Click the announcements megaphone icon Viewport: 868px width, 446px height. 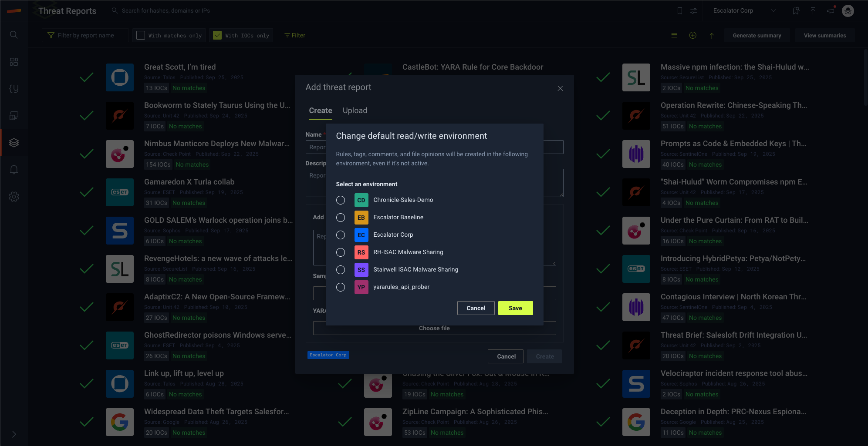click(x=831, y=10)
